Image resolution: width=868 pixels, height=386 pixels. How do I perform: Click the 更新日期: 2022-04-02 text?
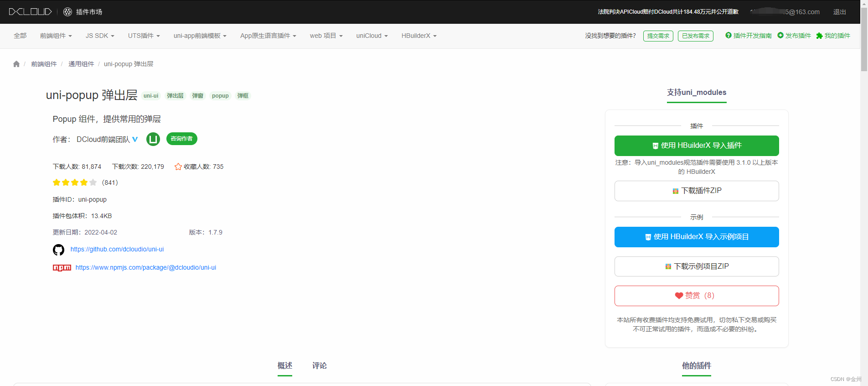click(85, 232)
